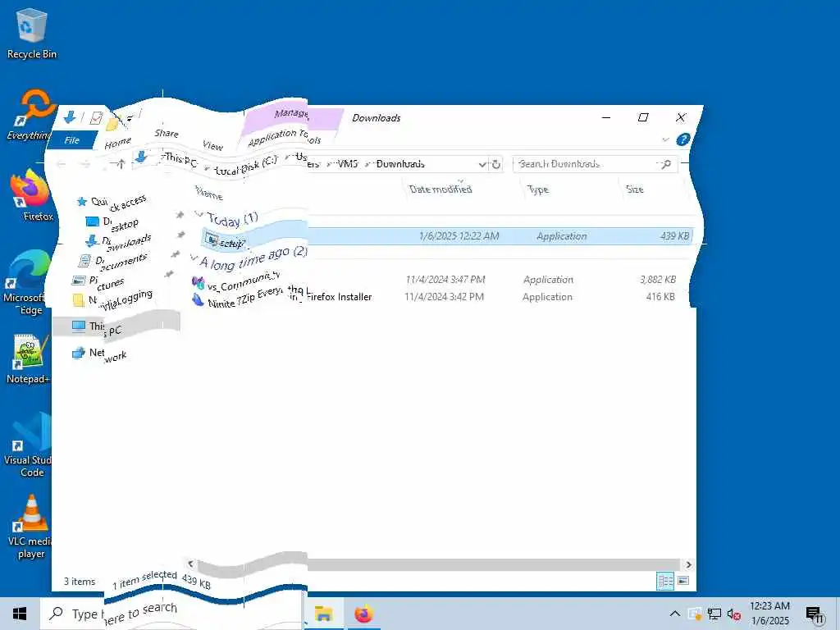The width and height of the screenshot is (840, 630).
Task: Show hidden system tray icons
Action: 674,614
